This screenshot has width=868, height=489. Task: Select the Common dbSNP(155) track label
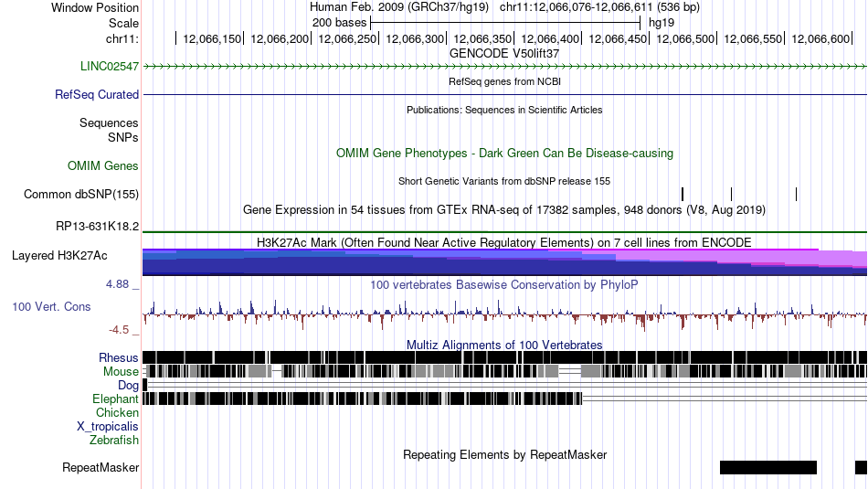(x=81, y=195)
